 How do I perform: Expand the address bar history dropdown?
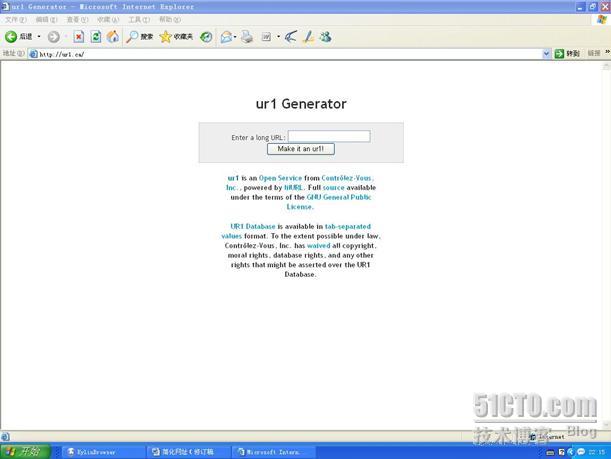tap(546, 54)
